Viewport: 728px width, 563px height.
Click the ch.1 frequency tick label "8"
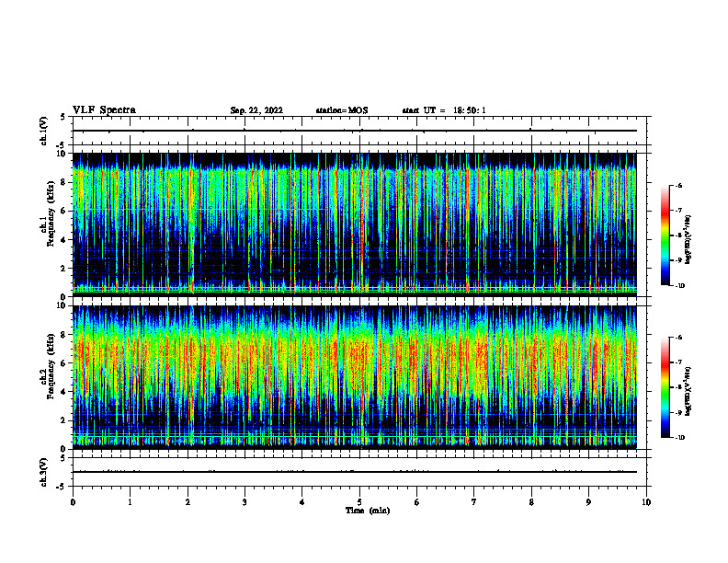tap(64, 182)
